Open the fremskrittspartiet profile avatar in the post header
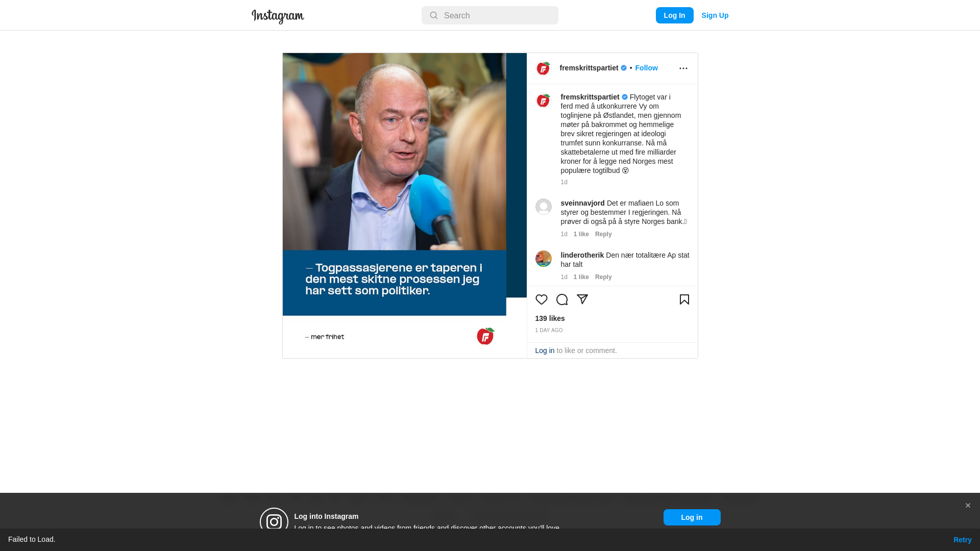Screen dimensions: 980x551 543,68
